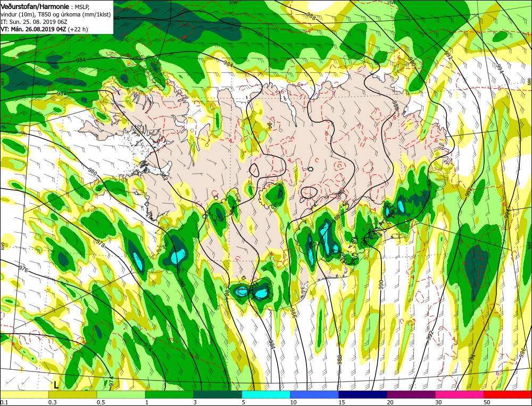This screenshot has height=406, width=532.
Task: Click the legend value "15"
Action: 342,402
